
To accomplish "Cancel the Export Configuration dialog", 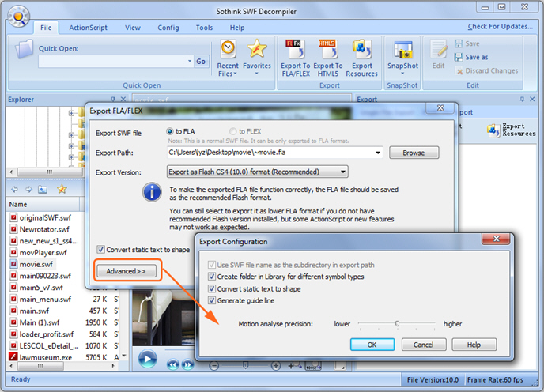I will coord(423,345).
